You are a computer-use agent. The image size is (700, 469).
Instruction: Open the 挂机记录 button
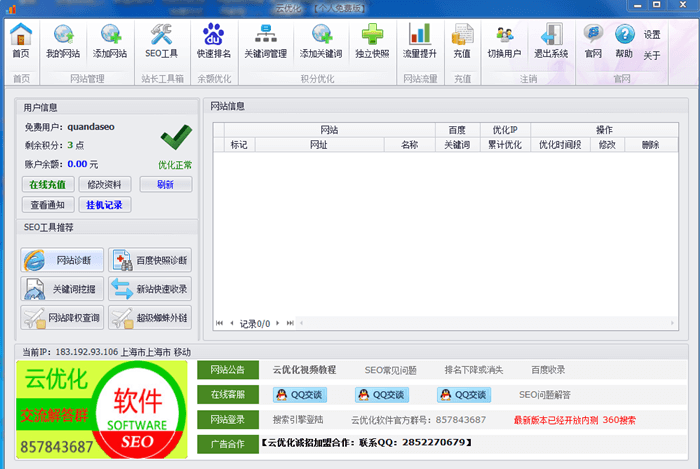pos(104,205)
